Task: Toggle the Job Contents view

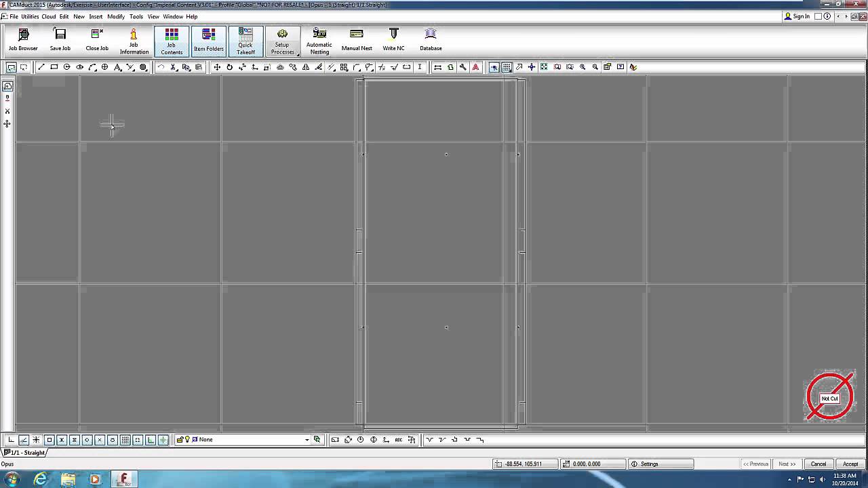Action: click(x=172, y=41)
